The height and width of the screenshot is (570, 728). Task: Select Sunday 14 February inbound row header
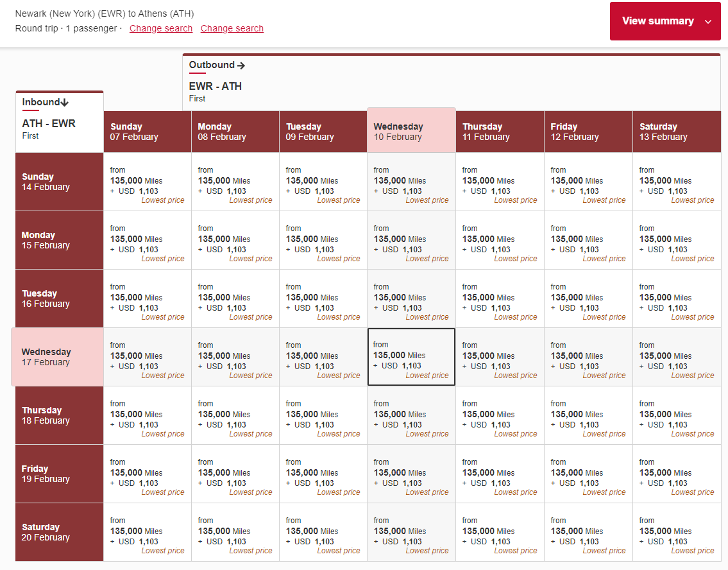point(60,182)
